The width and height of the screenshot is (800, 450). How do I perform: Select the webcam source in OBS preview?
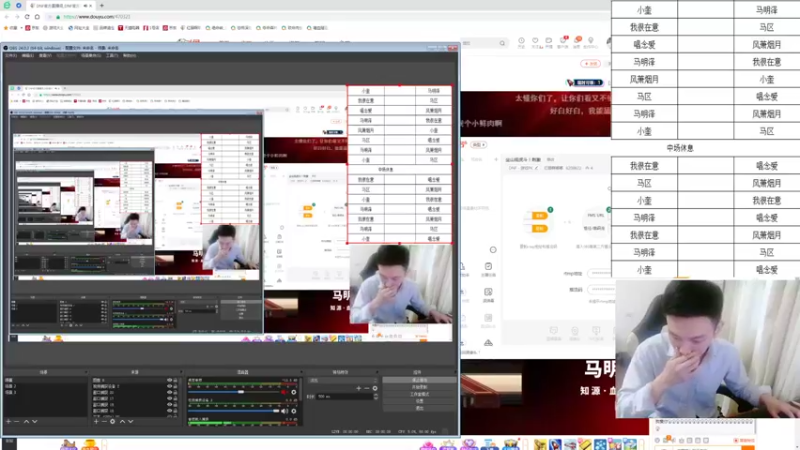401,284
